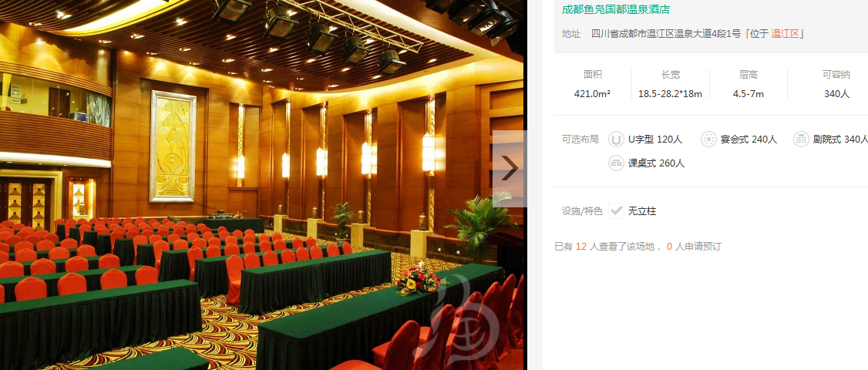Follow the orange 温江区 district link
Viewport: 868px width, 370px height.
coord(785,34)
